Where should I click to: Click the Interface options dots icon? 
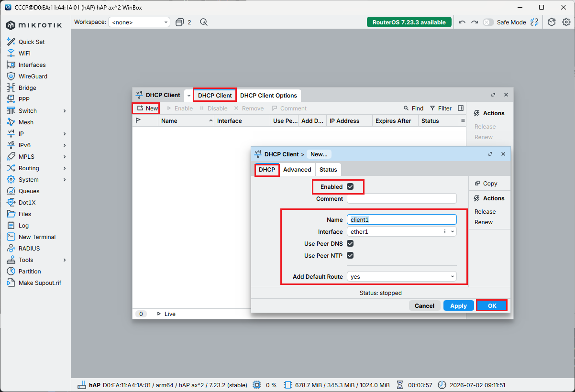tap(445, 231)
